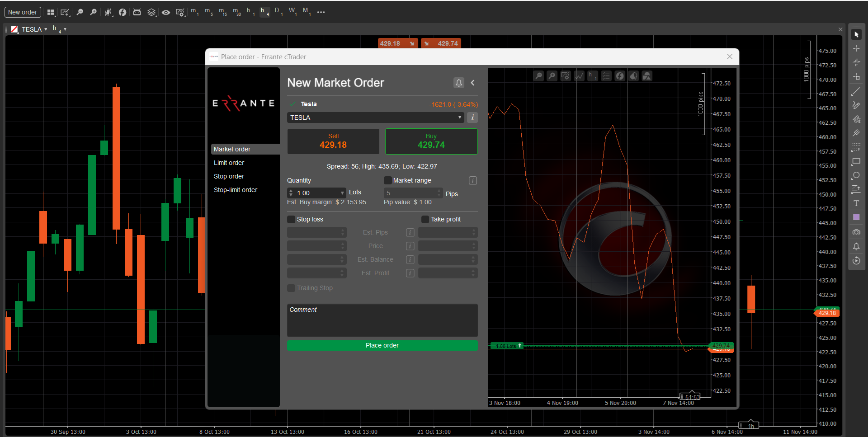Switch main chart to h1 timeframe

[x=251, y=11]
